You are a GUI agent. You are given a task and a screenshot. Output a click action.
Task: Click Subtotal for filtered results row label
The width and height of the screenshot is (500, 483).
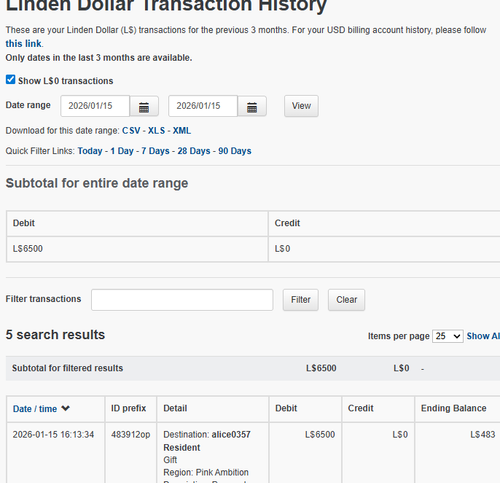pyautogui.click(x=67, y=368)
